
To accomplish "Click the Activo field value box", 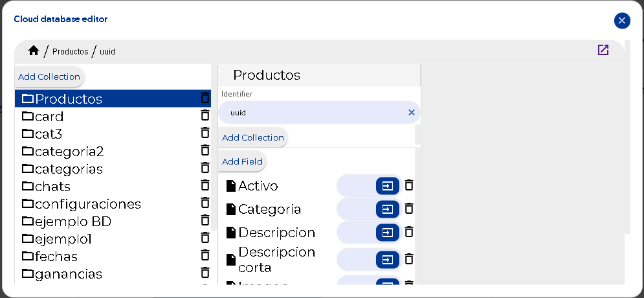I will [357, 186].
